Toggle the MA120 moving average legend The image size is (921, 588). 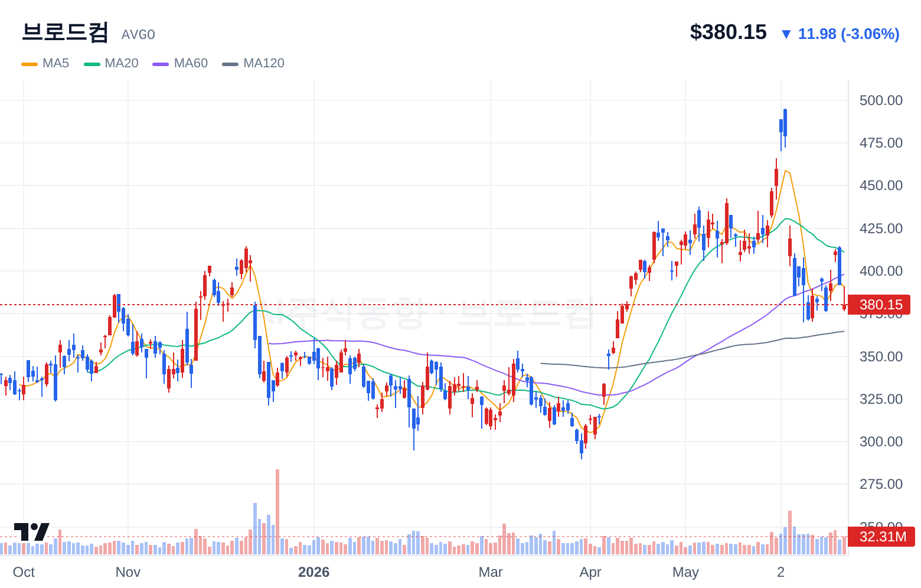pos(253,63)
